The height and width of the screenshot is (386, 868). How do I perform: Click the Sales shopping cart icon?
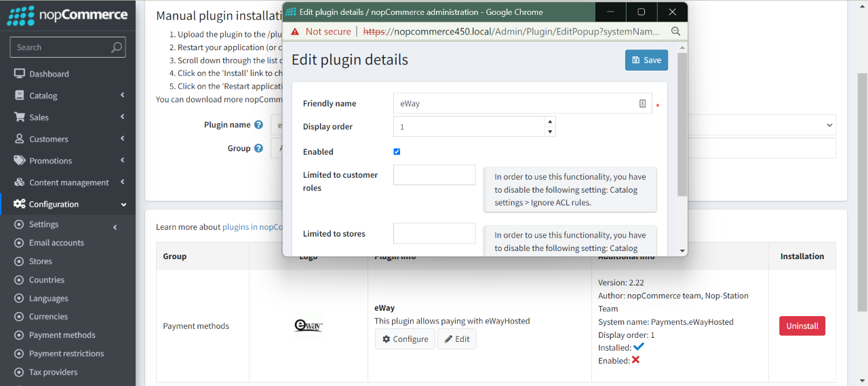click(x=19, y=117)
